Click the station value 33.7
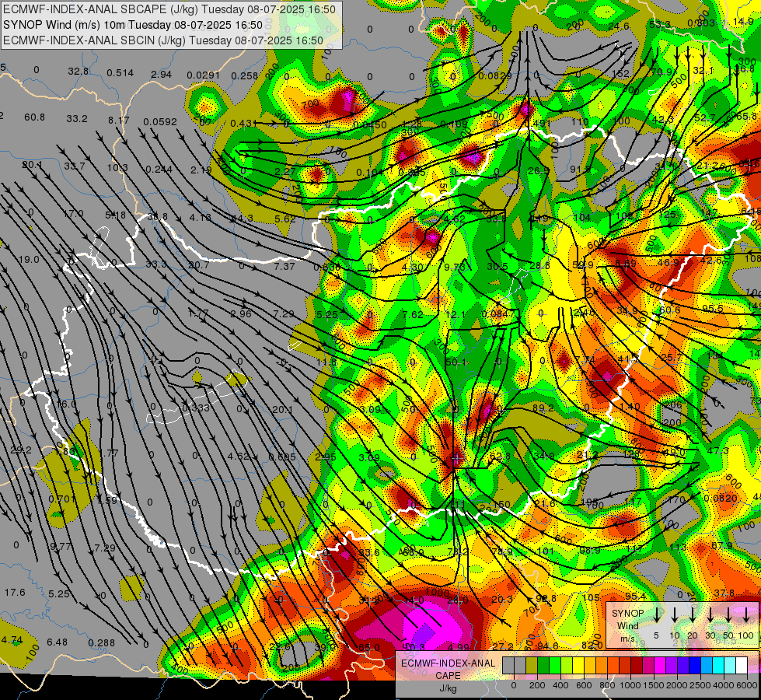The width and height of the screenshot is (761, 700). click(x=75, y=166)
